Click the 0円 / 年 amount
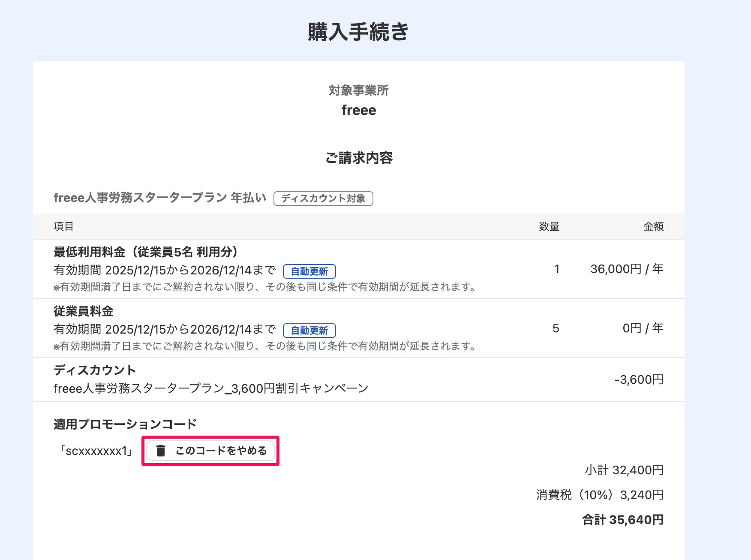 643,328
